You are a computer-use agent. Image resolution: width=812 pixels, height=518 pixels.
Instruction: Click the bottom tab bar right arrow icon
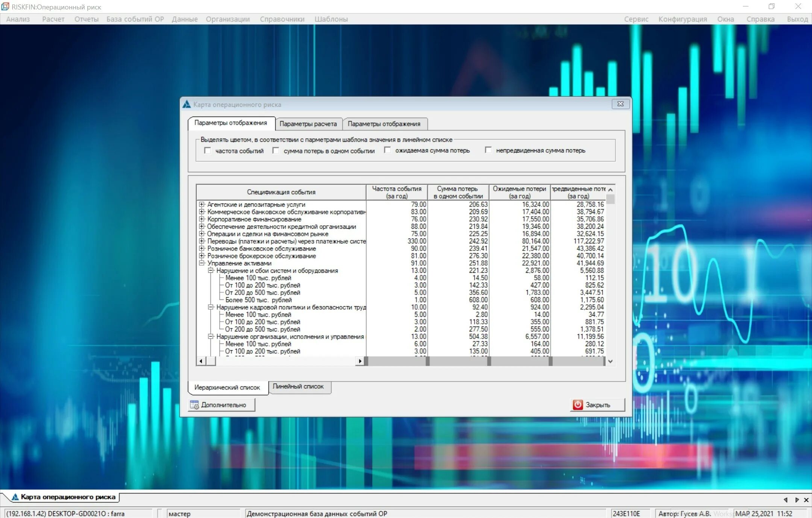797,500
